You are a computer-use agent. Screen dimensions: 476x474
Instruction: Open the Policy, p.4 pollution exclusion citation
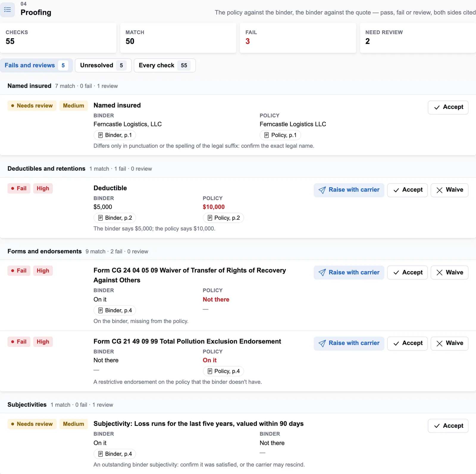(223, 371)
